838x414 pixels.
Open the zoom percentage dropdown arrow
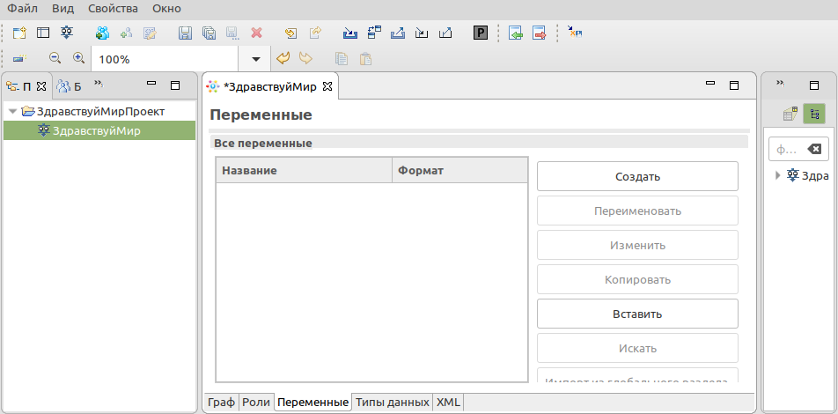coord(256,59)
